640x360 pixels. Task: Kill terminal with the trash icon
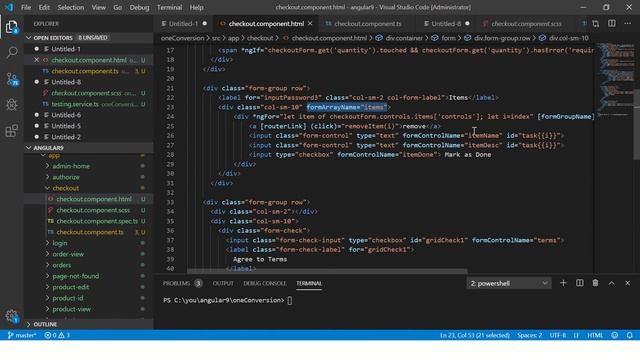(x=595, y=283)
